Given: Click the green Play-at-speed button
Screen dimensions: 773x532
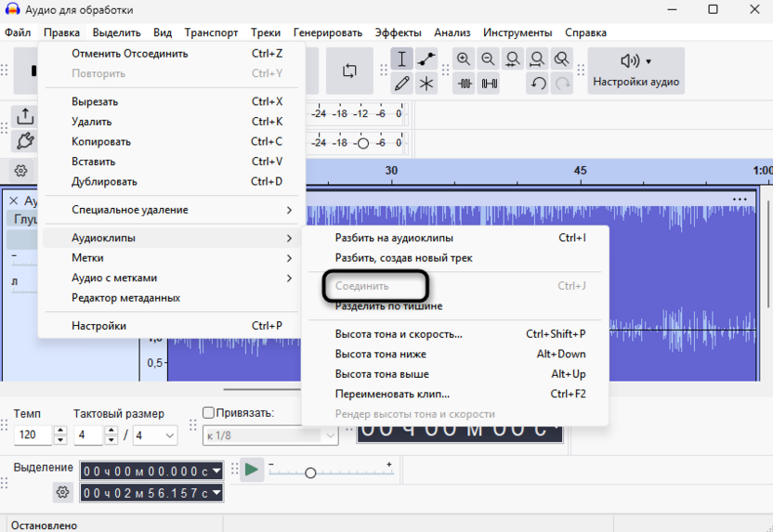Looking at the screenshot, I should 252,470.
